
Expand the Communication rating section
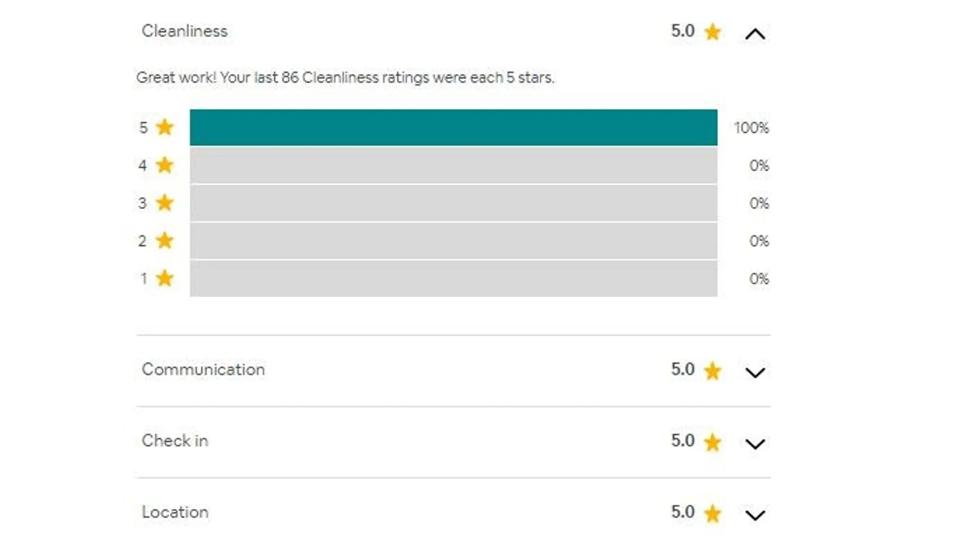pyautogui.click(x=755, y=373)
